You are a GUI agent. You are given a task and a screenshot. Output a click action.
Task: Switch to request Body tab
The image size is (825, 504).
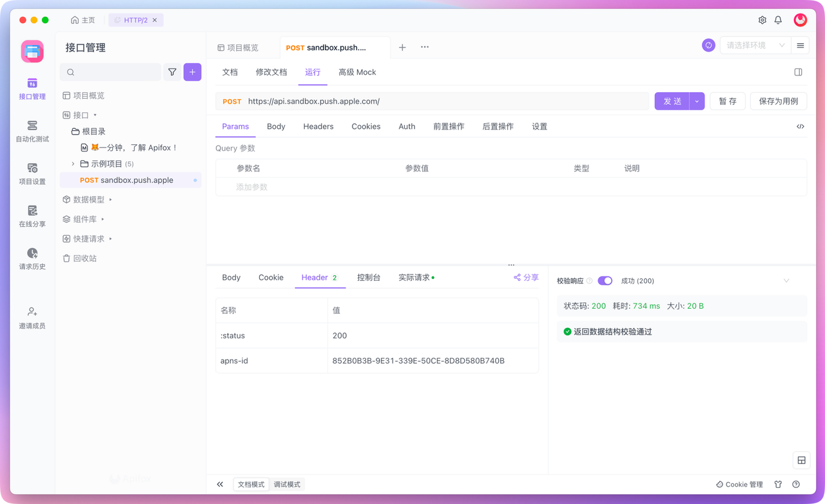(x=276, y=126)
